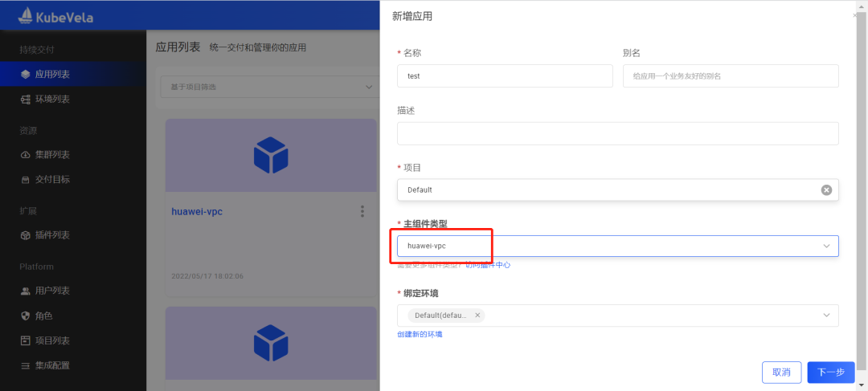
Task: Click the 取消 button
Action: point(782,373)
